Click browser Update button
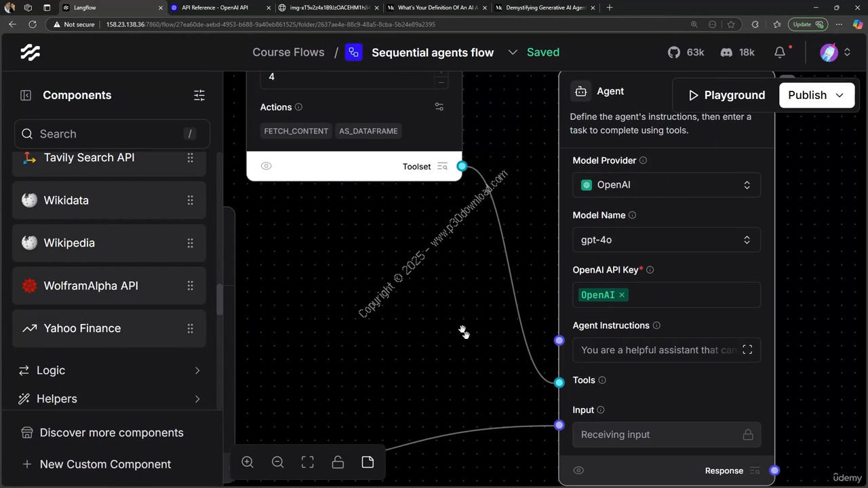 point(808,24)
